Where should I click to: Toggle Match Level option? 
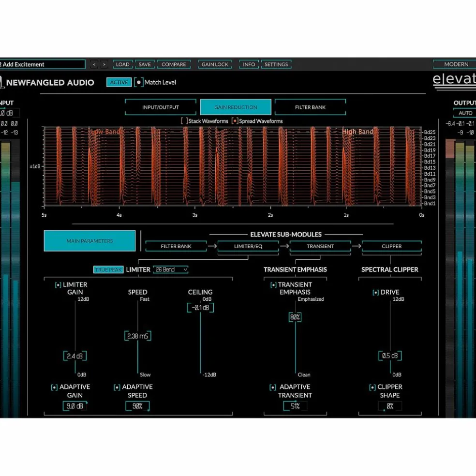tap(139, 82)
